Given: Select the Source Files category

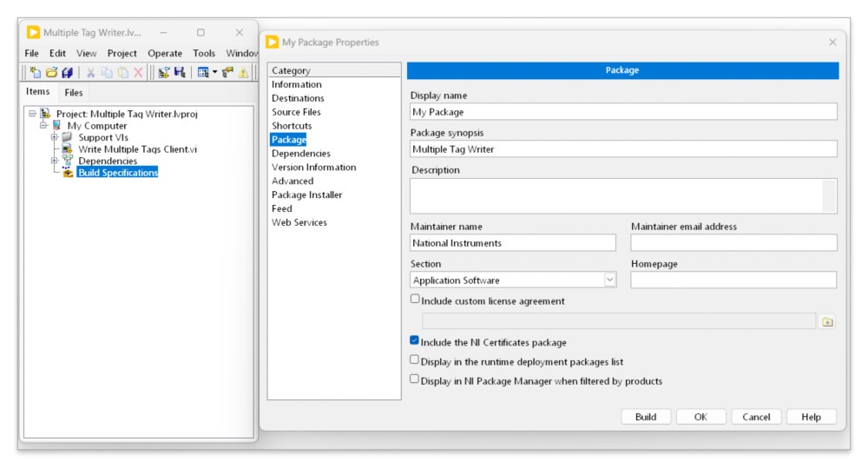Looking at the screenshot, I should tap(296, 112).
